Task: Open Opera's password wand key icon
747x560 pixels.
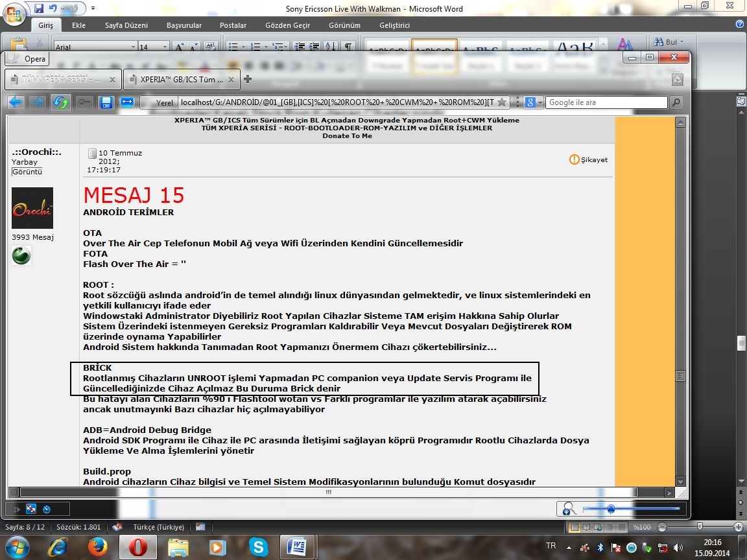Action: pyautogui.click(x=84, y=102)
